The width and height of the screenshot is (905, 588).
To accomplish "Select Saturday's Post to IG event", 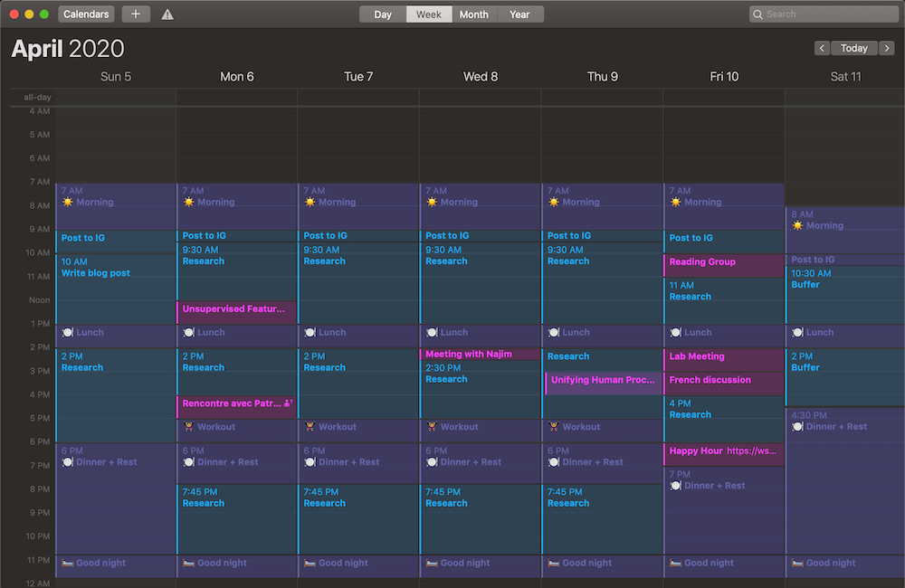I will pyautogui.click(x=845, y=260).
